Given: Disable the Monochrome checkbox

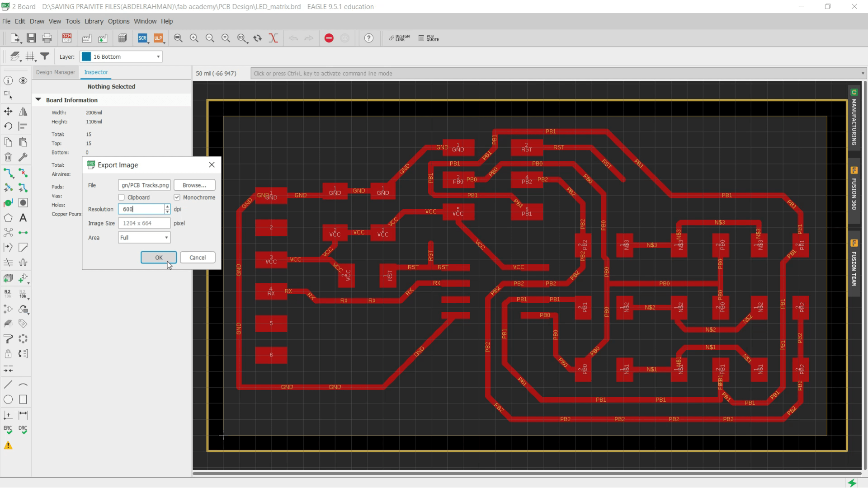Looking at the screenshot, I should [176, 197].
